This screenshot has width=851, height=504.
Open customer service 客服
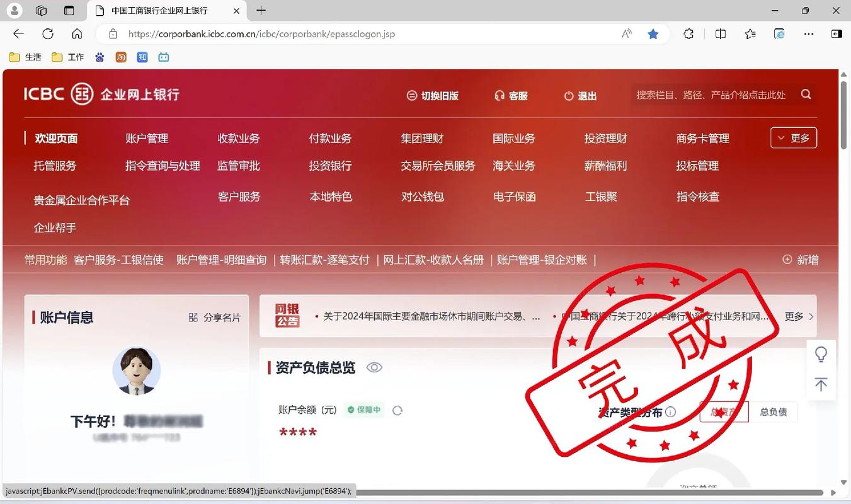511,96
